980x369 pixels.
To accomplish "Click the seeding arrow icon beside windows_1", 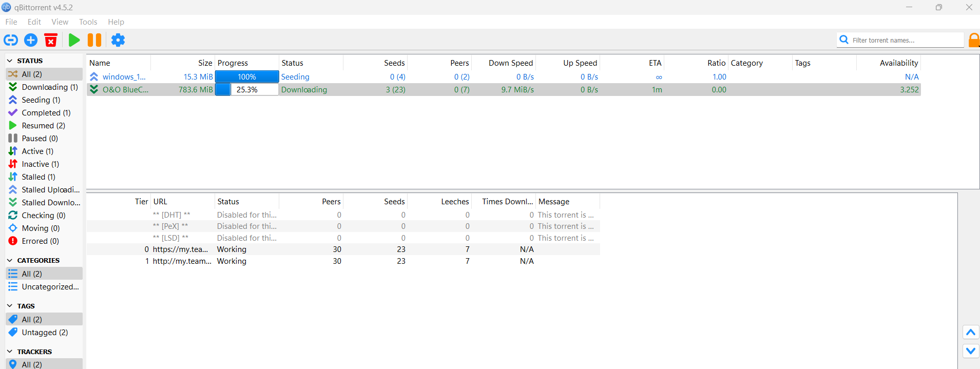I will coord(94,76).
